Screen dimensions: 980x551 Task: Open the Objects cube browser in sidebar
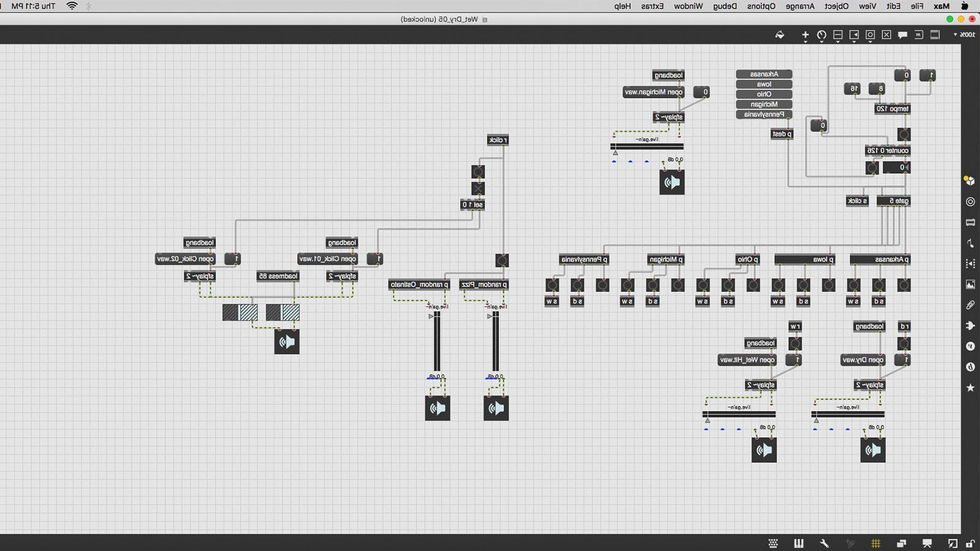[970, 181]
